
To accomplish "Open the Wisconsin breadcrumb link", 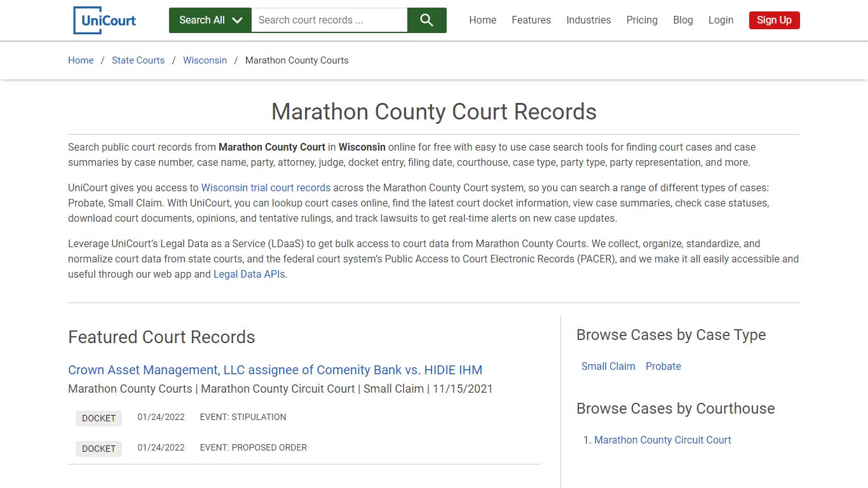I will (x=205, y=60).
